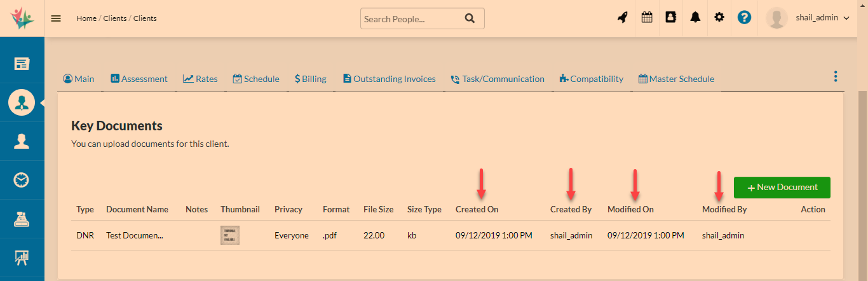Click the New Document button
This screenshot has height=281, width=868.
pos(782,188)
